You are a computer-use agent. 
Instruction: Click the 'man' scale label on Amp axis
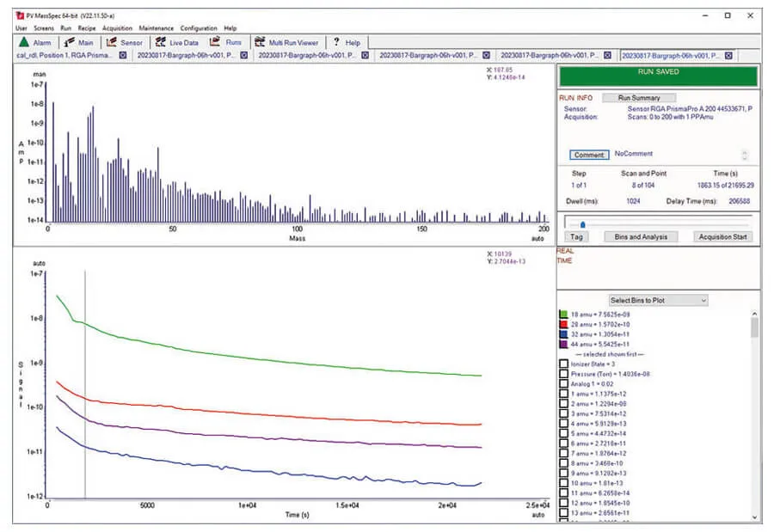(39, 74)
